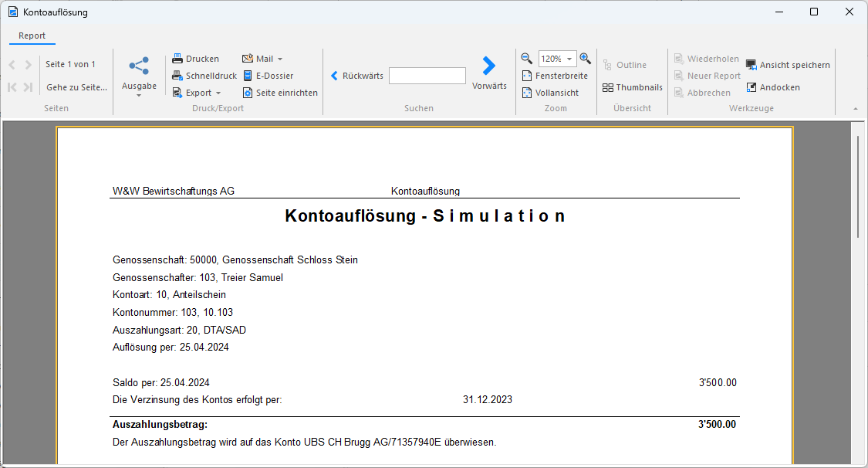This screenshot has width=868, height=468.
Task: Click Auflösung per: 25.04.2024 line
Action: [171, 348]
